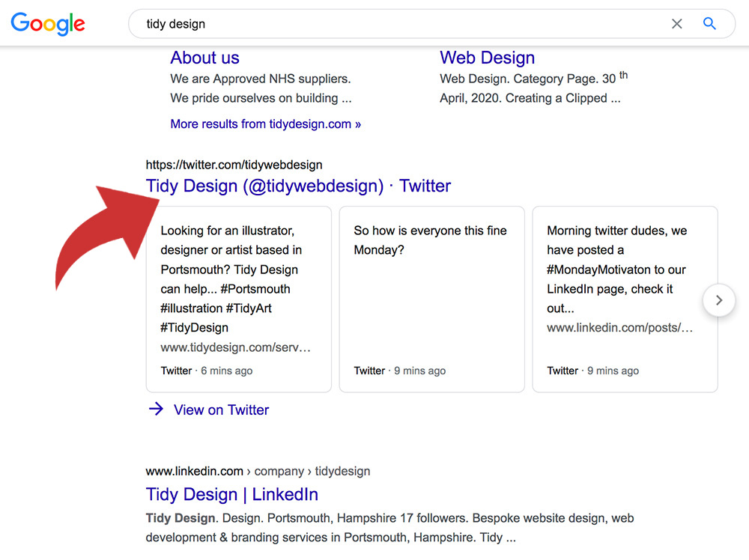Open the Tidy Design (@tidywebdesign) Twitter result

point(298,186)
